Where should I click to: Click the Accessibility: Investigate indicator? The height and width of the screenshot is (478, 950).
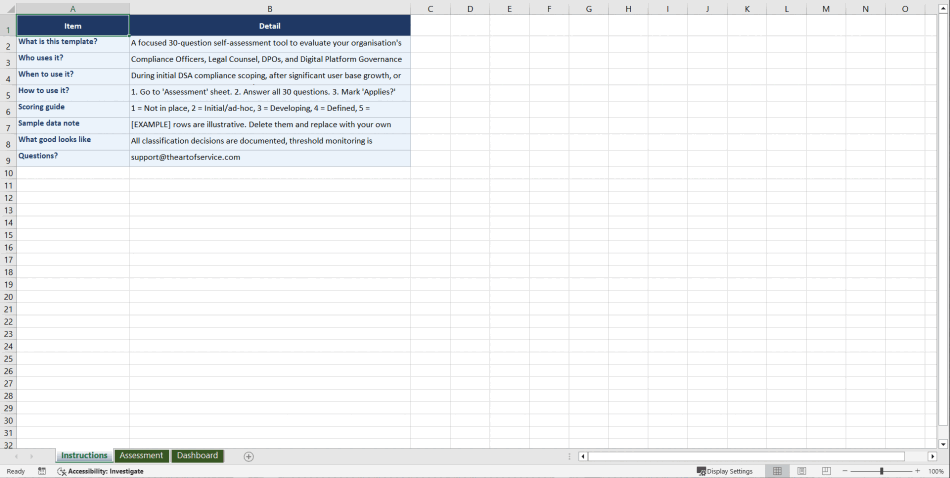pos(100,471)
